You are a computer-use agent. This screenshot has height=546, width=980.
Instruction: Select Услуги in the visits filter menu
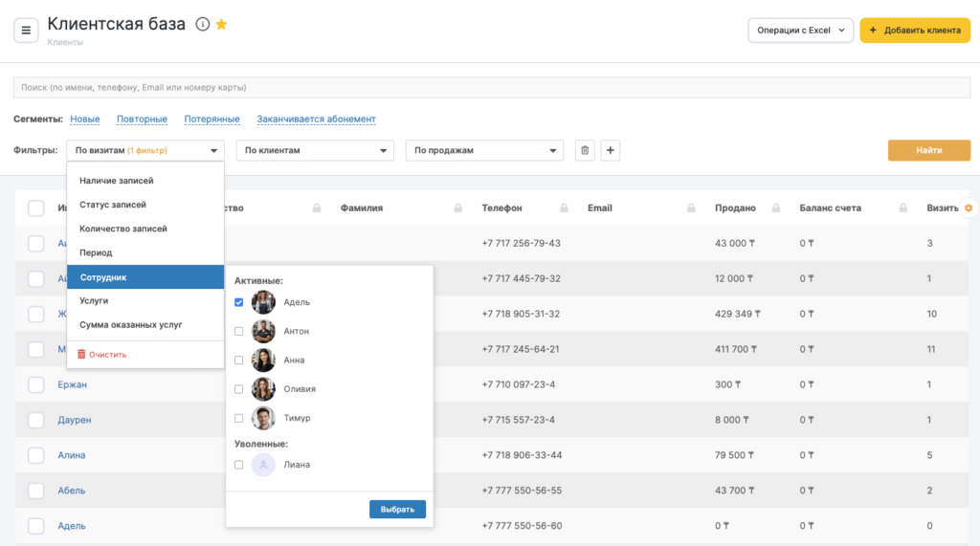pyautogui.click(x=94, y=301)
